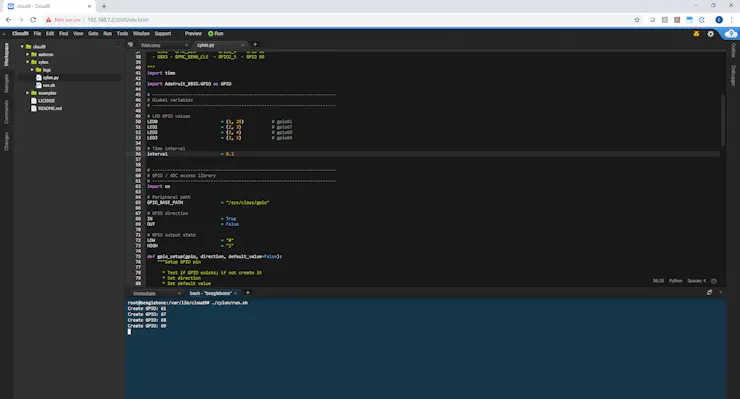Add a new editor tab with plus
The width and height of the screenshot is (740, 399).
(255, 45)
